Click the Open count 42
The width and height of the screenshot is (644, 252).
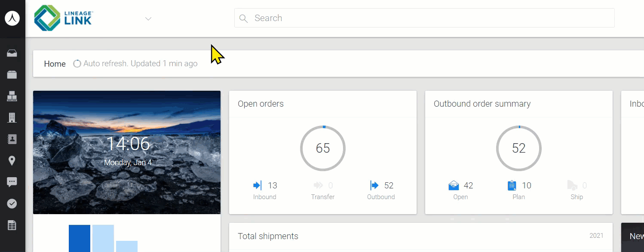(468, 185)
